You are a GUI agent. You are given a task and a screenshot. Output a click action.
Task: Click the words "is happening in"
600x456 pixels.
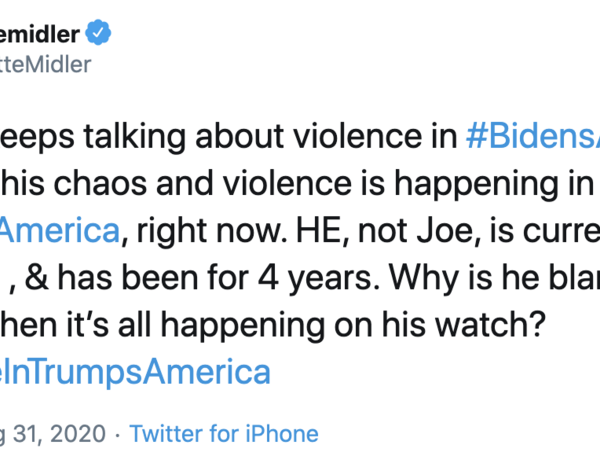point(482,185)
